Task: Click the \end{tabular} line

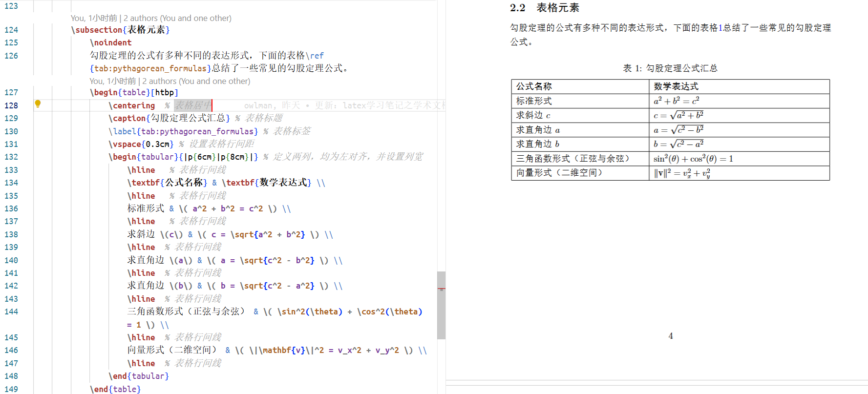Action: 139,376
